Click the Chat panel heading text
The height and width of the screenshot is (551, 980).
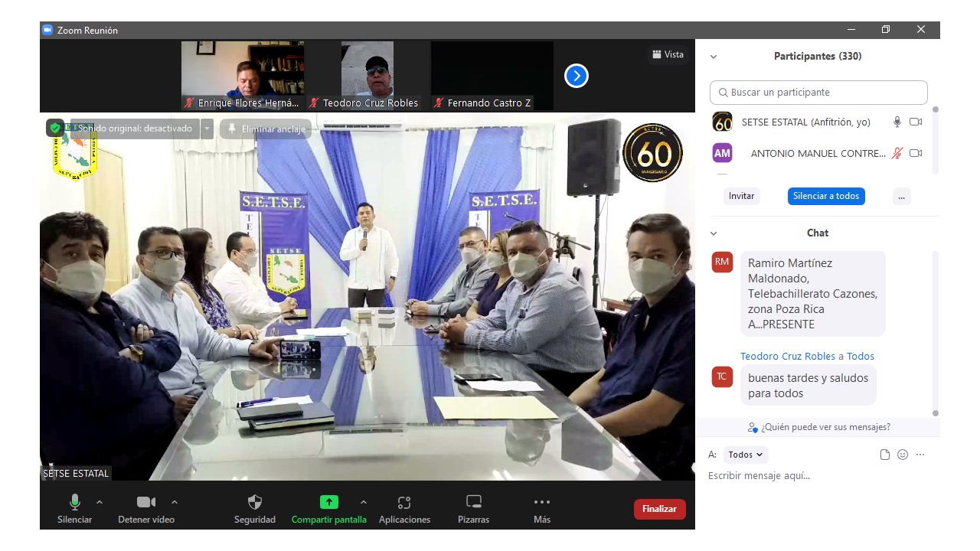(x=818, y=233)
